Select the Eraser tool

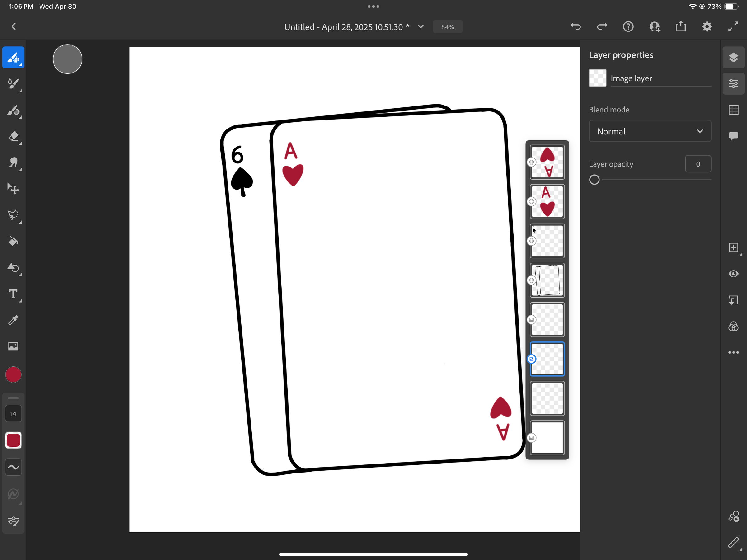(x=13, y=137)
